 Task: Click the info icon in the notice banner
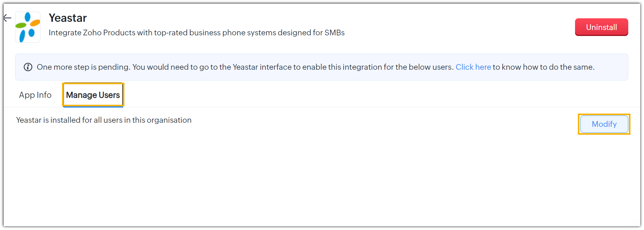[x=28, y=67]
